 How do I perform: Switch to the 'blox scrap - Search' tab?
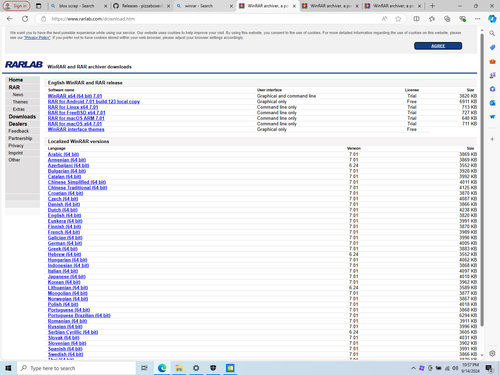coord(77,6)
